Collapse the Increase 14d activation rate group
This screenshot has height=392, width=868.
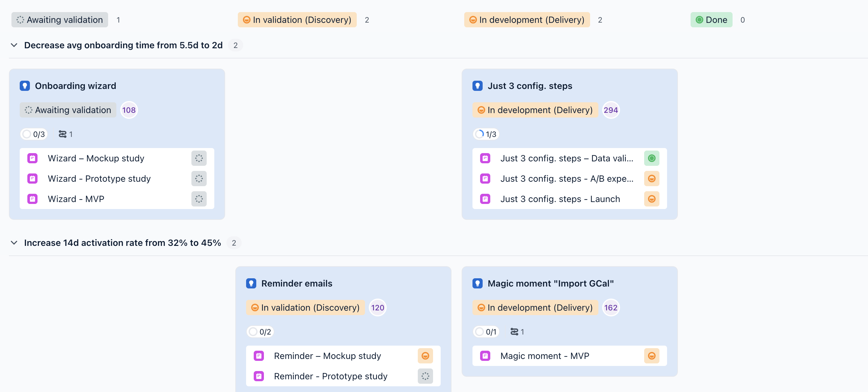click(x=14, y=243)
